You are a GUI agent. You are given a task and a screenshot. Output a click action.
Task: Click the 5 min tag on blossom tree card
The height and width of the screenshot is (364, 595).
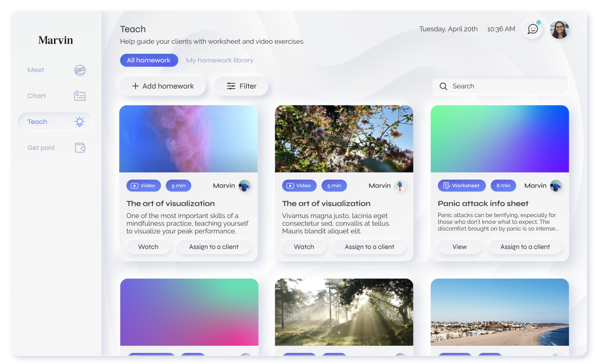pos(334,186)
